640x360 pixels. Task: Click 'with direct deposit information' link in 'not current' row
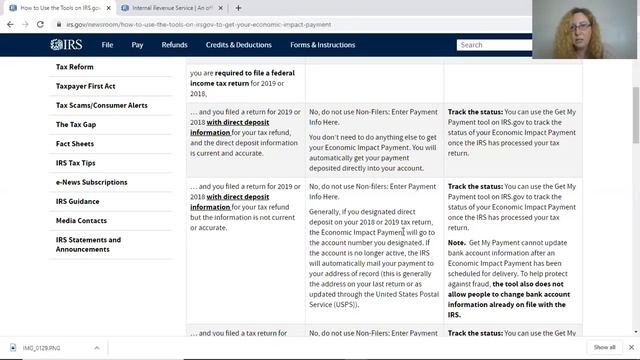[x=230, y=202]
